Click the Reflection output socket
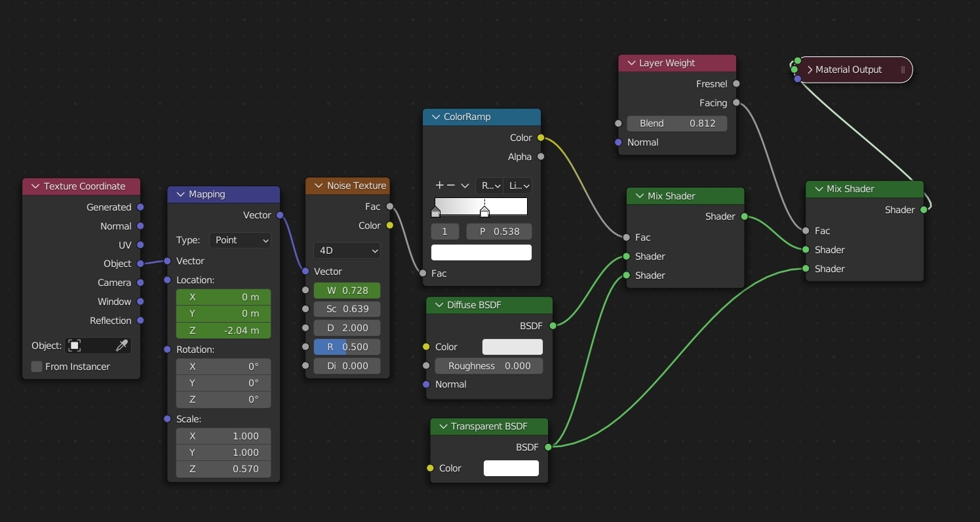 click(x=140, y=321)
